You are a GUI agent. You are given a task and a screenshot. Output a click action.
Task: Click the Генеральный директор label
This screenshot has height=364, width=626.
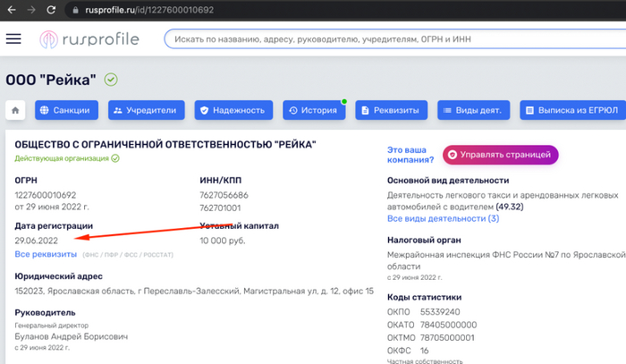[x=52, y=326]
